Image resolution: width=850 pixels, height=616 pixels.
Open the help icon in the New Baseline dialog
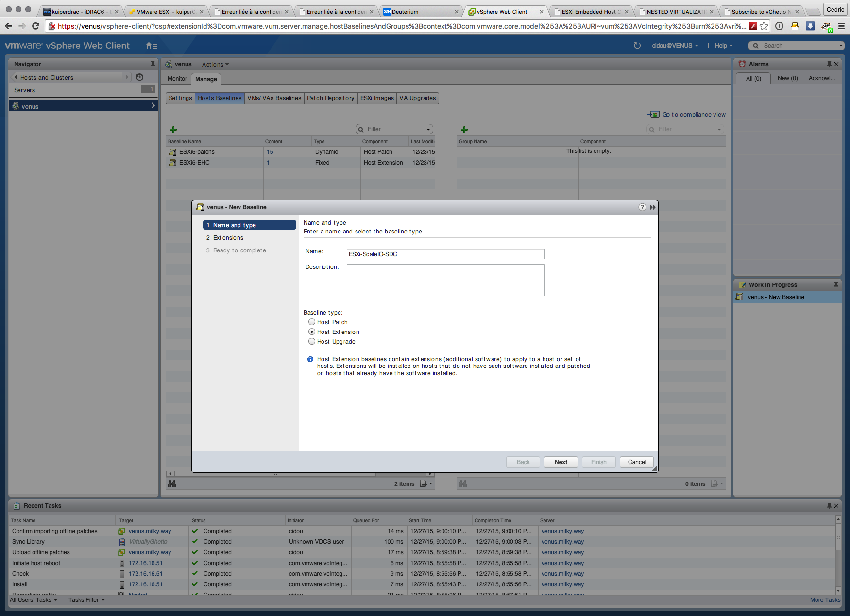[x=642, y=207]
